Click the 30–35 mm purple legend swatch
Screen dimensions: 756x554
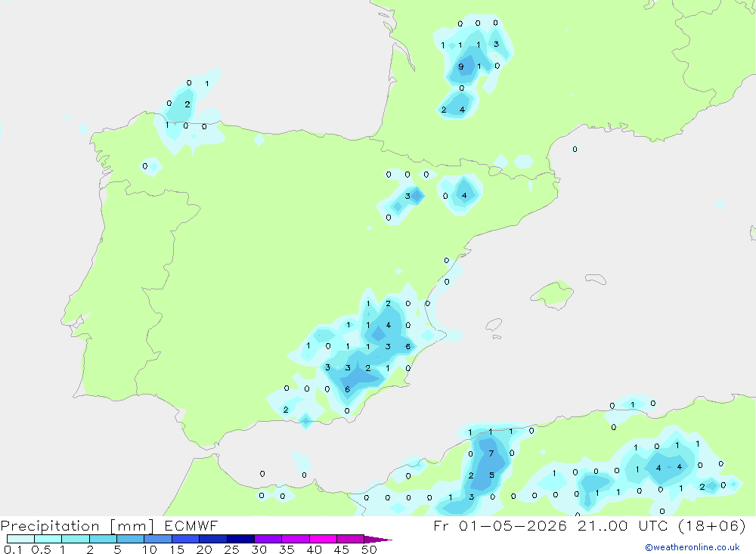[268, 539]
